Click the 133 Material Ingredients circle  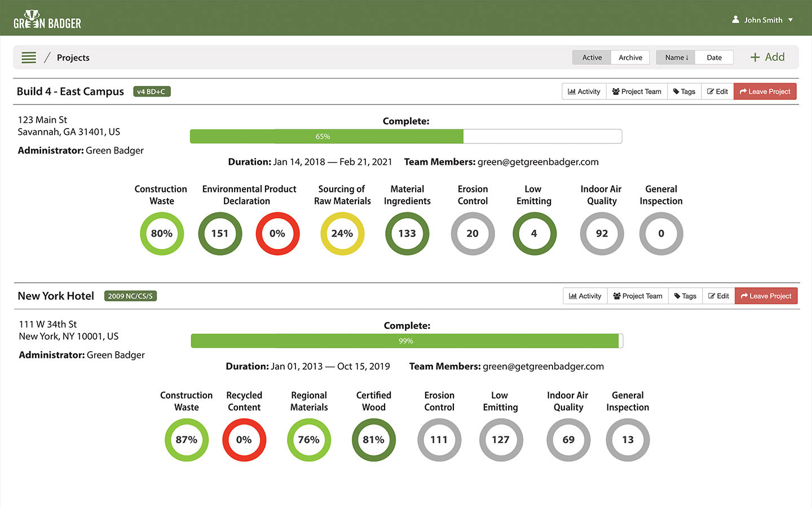point(407,234)
